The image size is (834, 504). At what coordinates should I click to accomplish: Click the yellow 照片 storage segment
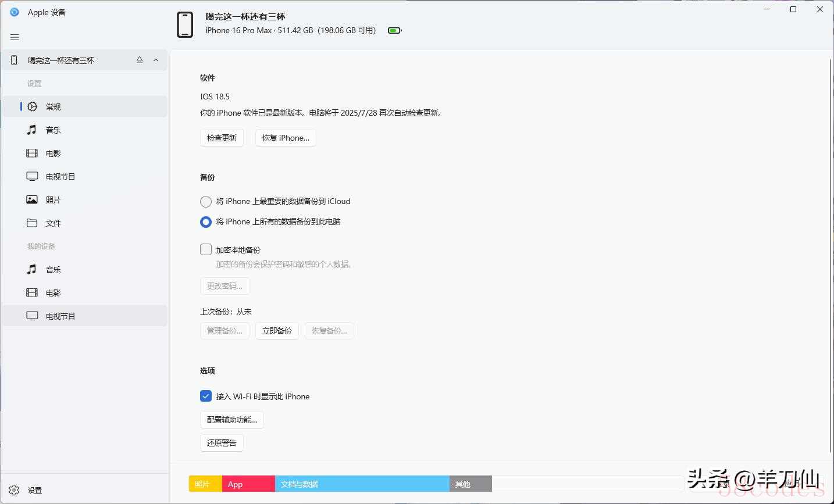pyautogui.click(x=205, y=484)
